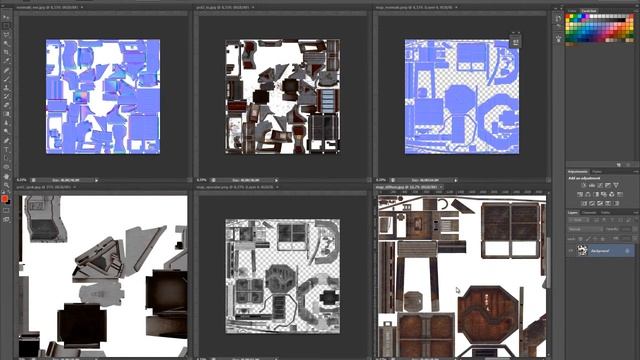Click the black background color swatch

pos(8,202)
